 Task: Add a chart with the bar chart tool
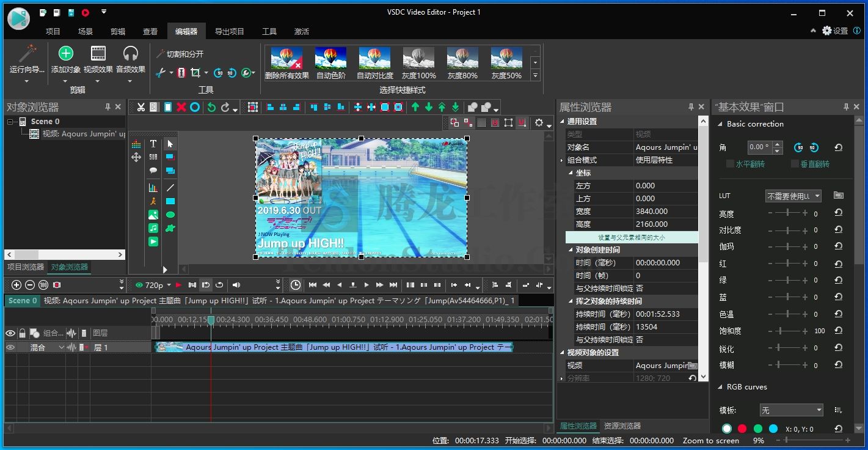153,188
